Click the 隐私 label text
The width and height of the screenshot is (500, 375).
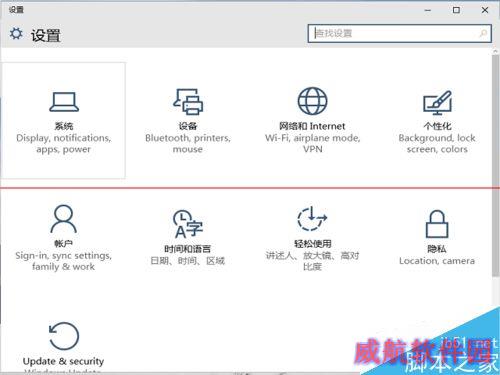click(437, 249)
